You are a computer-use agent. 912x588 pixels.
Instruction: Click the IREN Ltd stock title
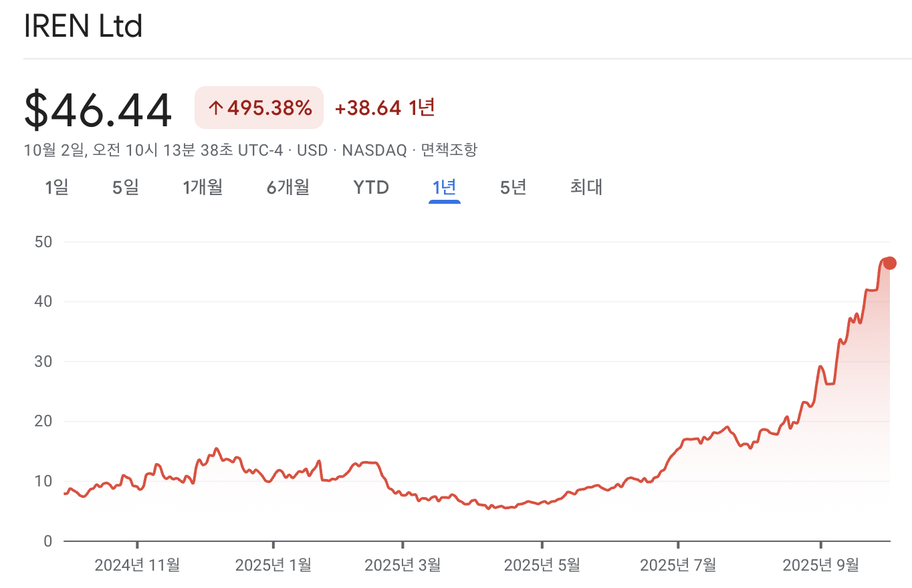[82, 27]
